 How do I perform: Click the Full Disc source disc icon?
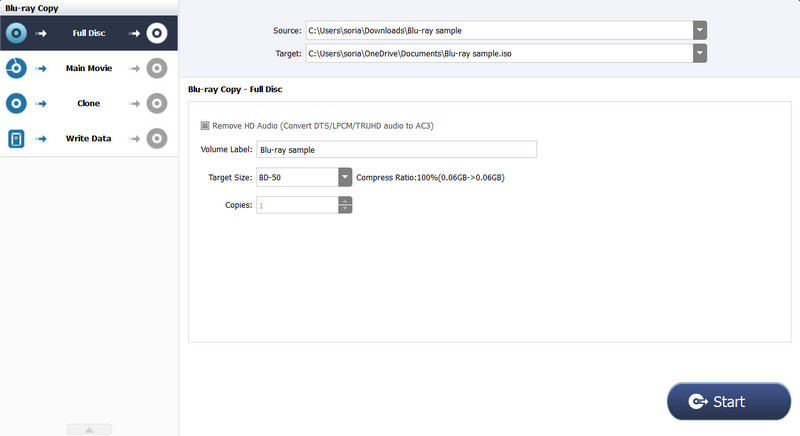click(16, 33)
